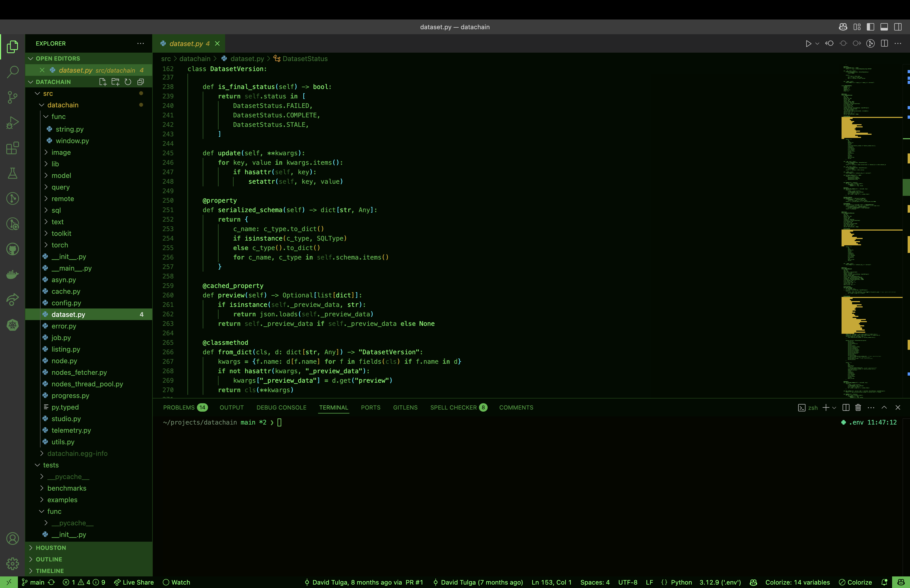Screen dimensions: 910x588
Task: Open the Extensions view icon
Action: coord(13,148)
